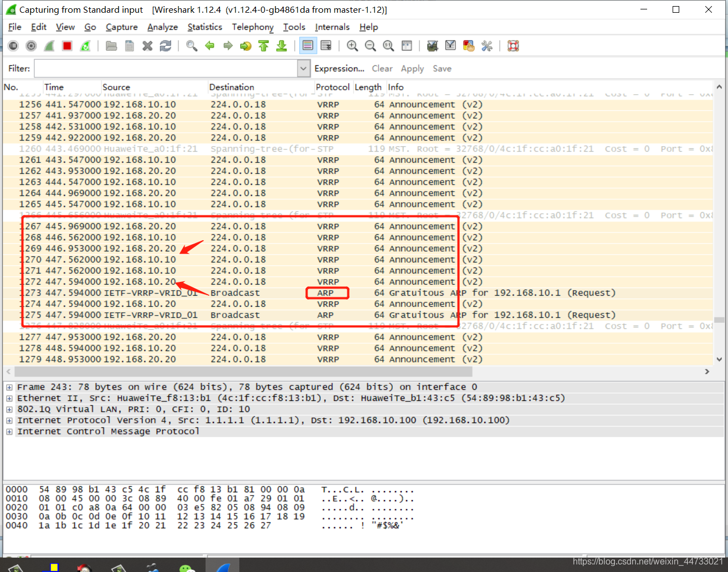728x572 pixels.
Task: Open preferences wrench icon
Action: [x=486, y=46]
